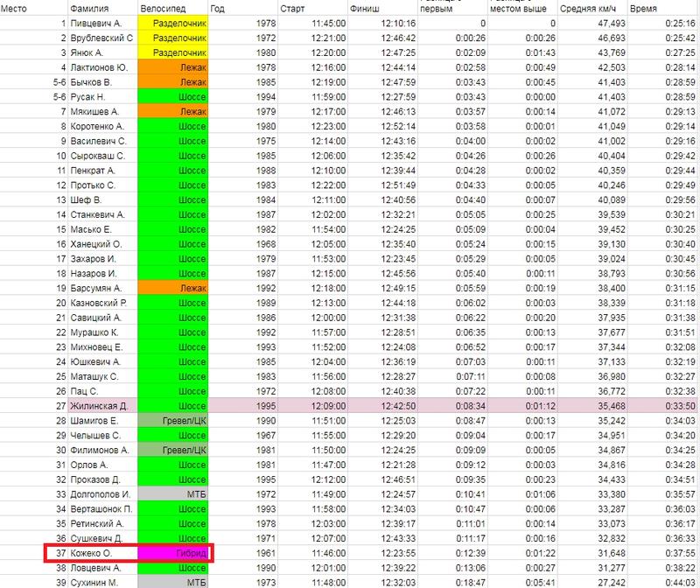Click the name cell 'Мякишев А.'
This screenshot has width=700, height=588.
(103, 112)
